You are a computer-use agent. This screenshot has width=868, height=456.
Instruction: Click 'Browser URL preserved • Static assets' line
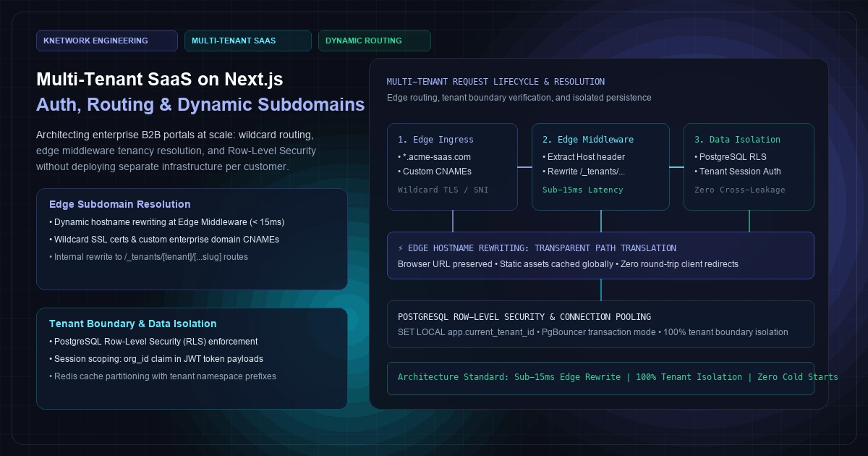point(568,264)
